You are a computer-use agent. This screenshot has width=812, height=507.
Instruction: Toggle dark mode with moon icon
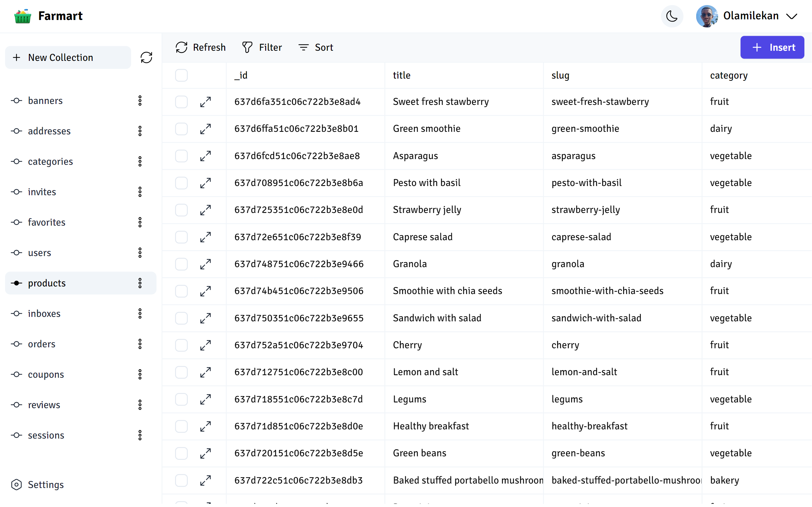coord(672,16)
